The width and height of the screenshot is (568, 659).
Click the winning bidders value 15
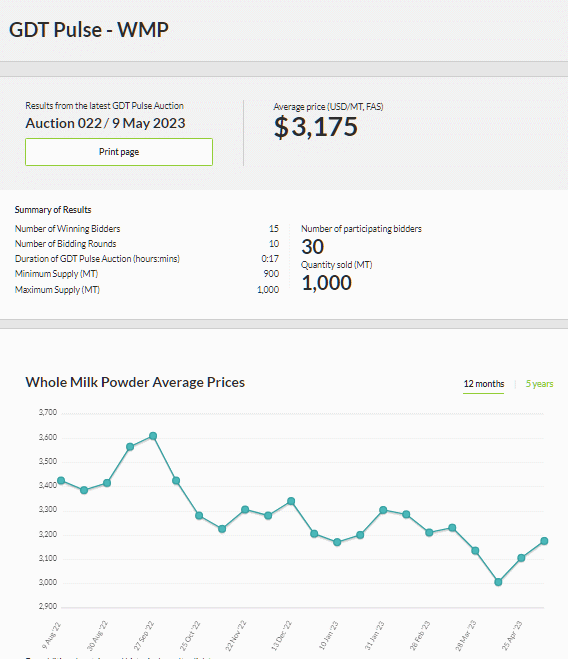pos(274,229)
